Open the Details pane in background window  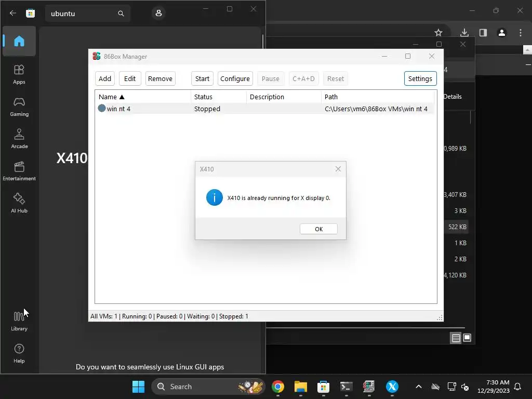point(453,97)
